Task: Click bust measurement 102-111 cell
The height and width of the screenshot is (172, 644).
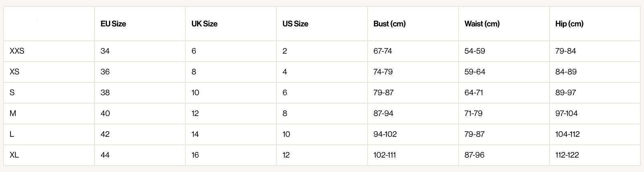Action: [384, 155]
